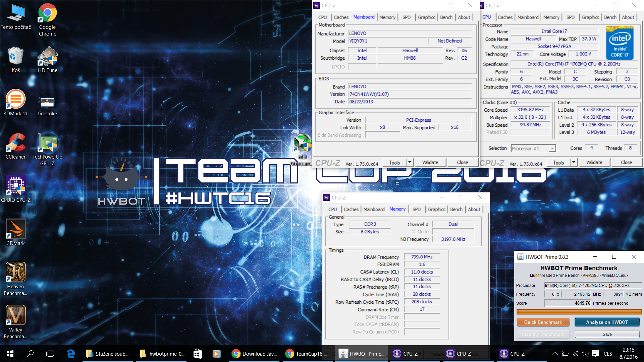The width and height of the screenshot is (644, 362).
Task: Switch to Caches tab in Mainboard CPU-Z window
Action: [341, 17]
